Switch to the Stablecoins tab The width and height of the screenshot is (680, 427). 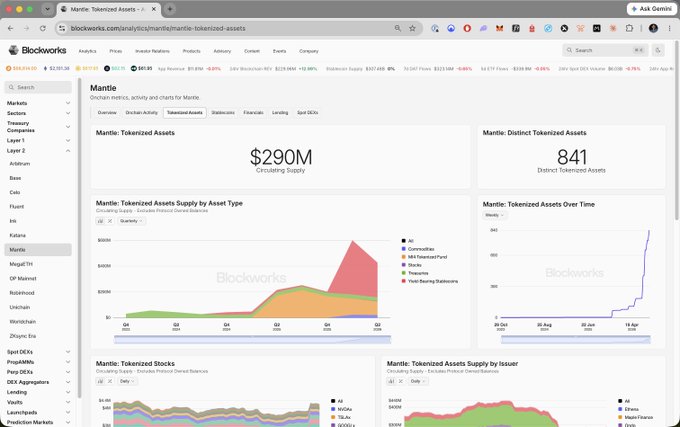[223, 113]
